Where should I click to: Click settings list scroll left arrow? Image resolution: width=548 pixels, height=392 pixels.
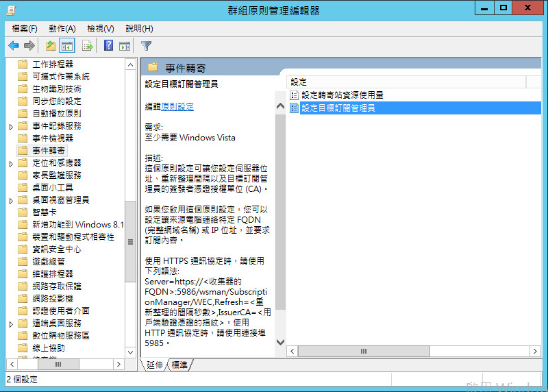292,351
